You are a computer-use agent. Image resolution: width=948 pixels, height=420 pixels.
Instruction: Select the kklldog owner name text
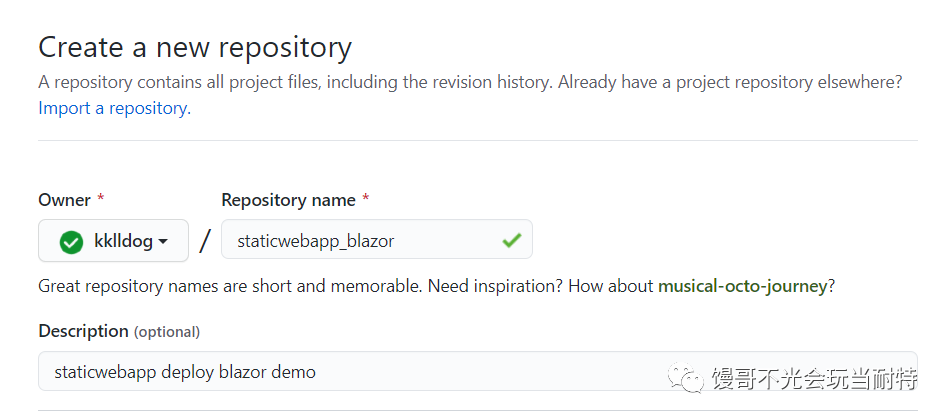123,241
